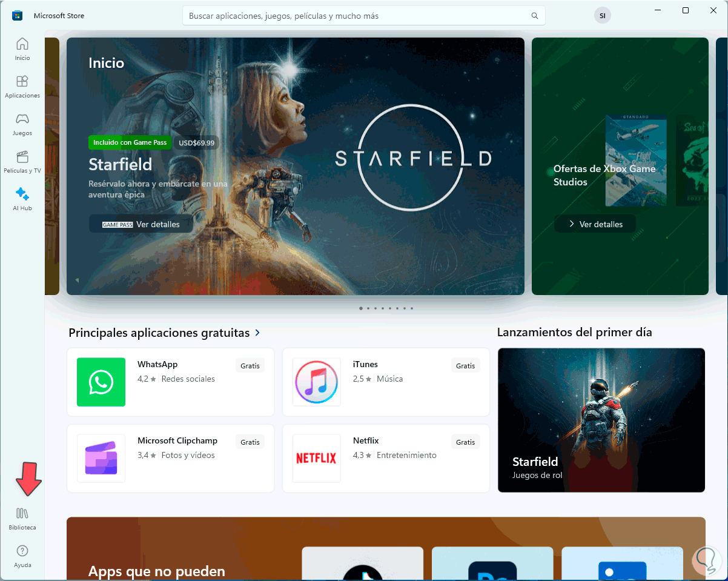Viewport: 728px width, 581px height.
Task: Click the USD$69.99 price tag
Action: (197, 142)
